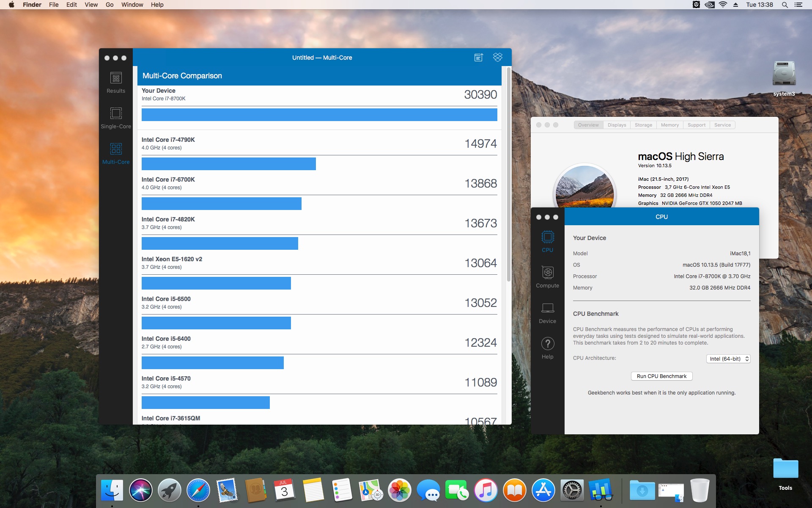Switch to the Storage tab
The width and height of the screenshot is (812, 508).
click(643, 125)
